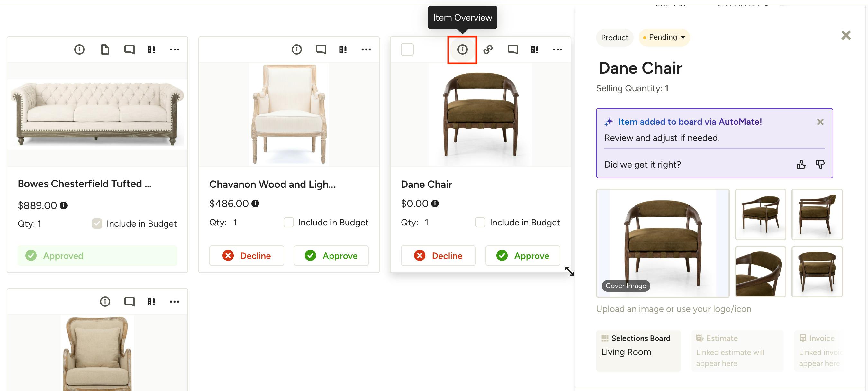
Task: Click the document icon on Bowes Chesterfield card
Action: pos(105,50)
